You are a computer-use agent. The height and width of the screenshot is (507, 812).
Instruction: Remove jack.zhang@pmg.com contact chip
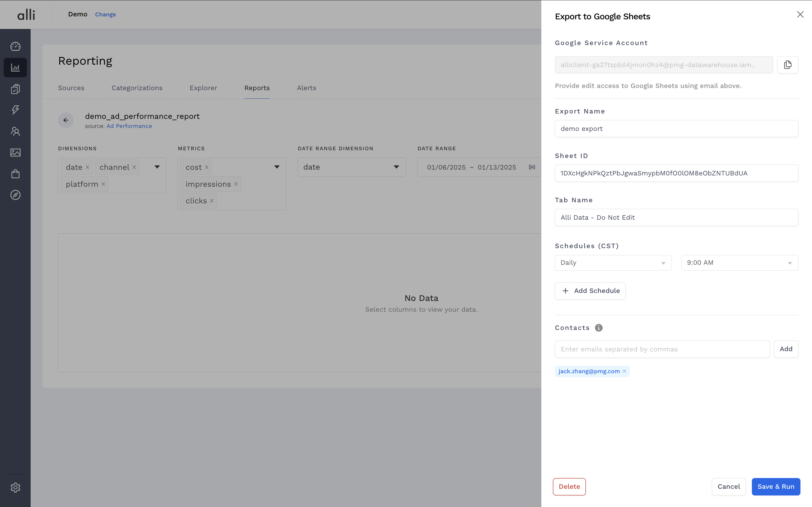(x=624, y=371)
